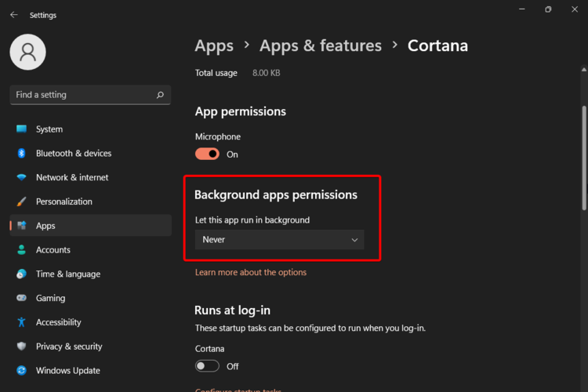
Task: Click the scrollbar up arrow
Action: coord(584,70)
